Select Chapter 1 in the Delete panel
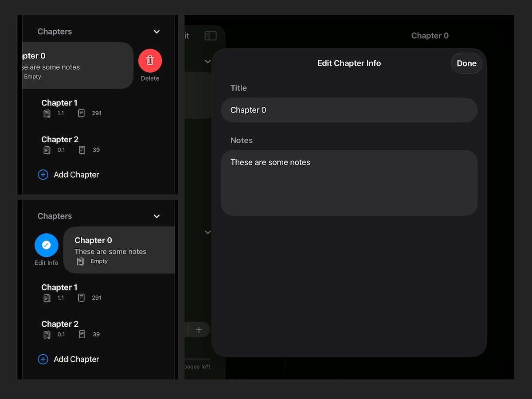The width and height of the screenshot is (532, 399). (x=59, y=103)
